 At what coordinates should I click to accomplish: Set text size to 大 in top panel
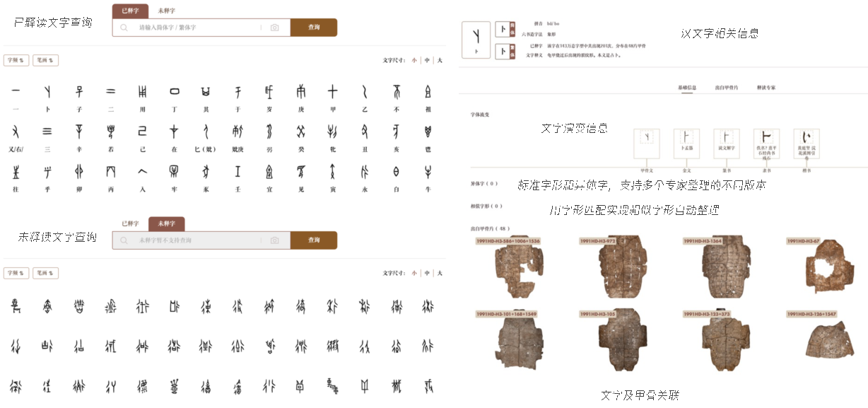pos(439,60)
